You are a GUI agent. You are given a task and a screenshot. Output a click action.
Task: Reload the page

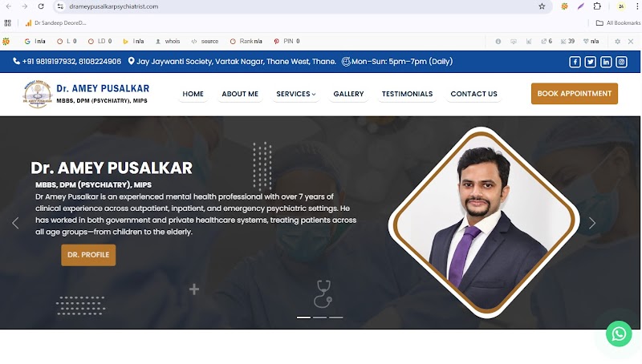pyautogui.click(x=41, y=6)
